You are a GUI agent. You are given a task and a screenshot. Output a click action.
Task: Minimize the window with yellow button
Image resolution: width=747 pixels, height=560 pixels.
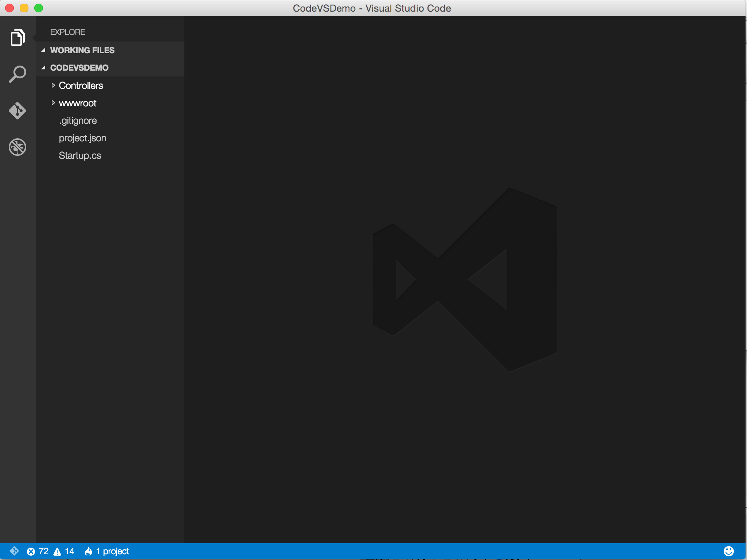[x=24, y=8]
